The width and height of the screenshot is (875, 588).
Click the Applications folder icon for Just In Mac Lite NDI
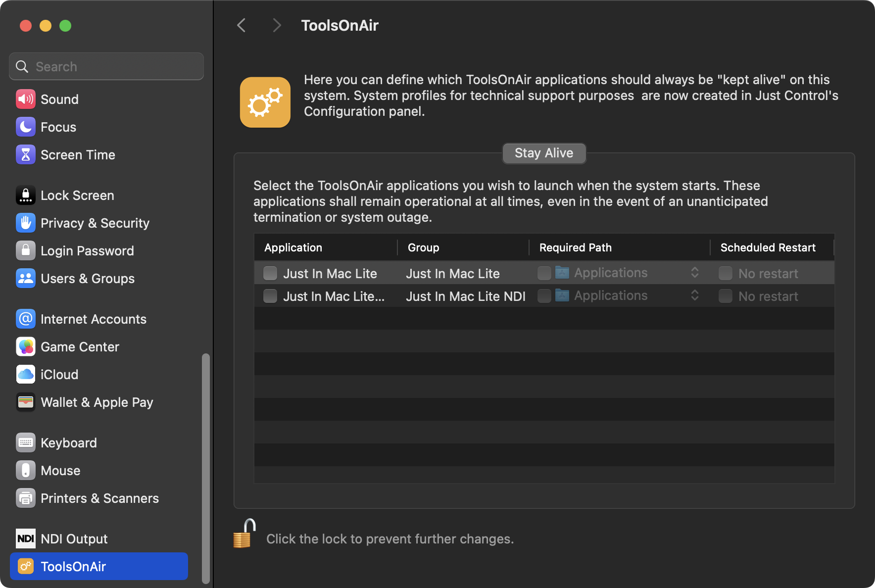point(562,295)
